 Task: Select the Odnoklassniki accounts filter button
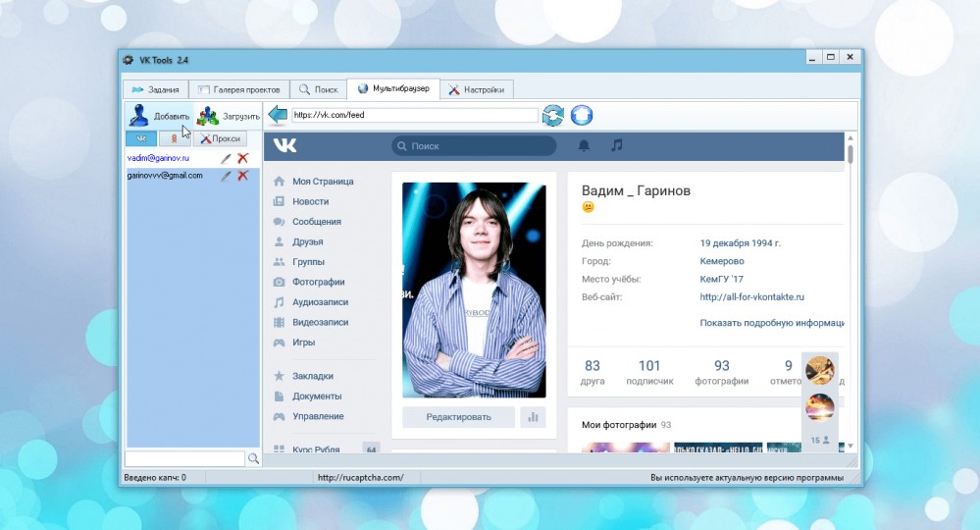click(175, 138)
